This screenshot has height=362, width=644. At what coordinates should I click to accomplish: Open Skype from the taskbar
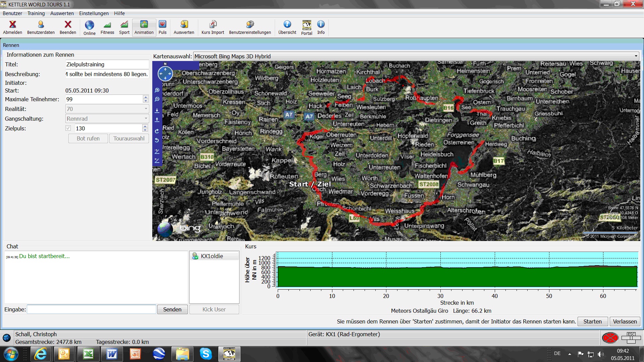click(206, 354)
